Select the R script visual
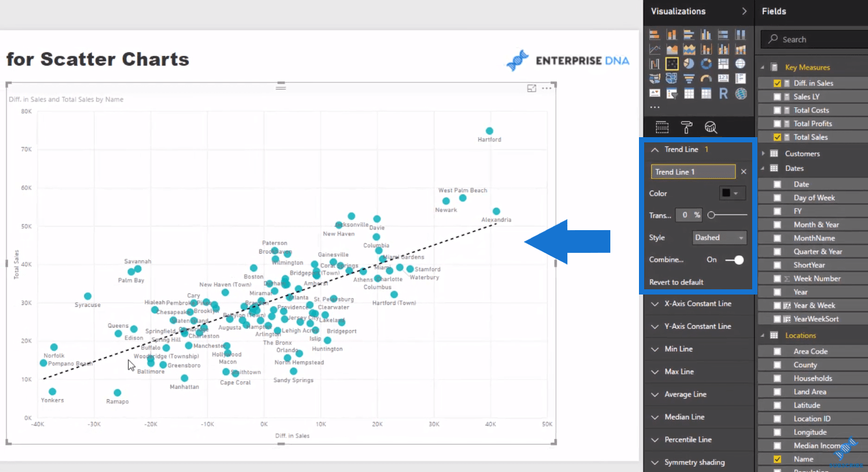Image resolution: width=868 pixels, height=472 pixels. 723,94
